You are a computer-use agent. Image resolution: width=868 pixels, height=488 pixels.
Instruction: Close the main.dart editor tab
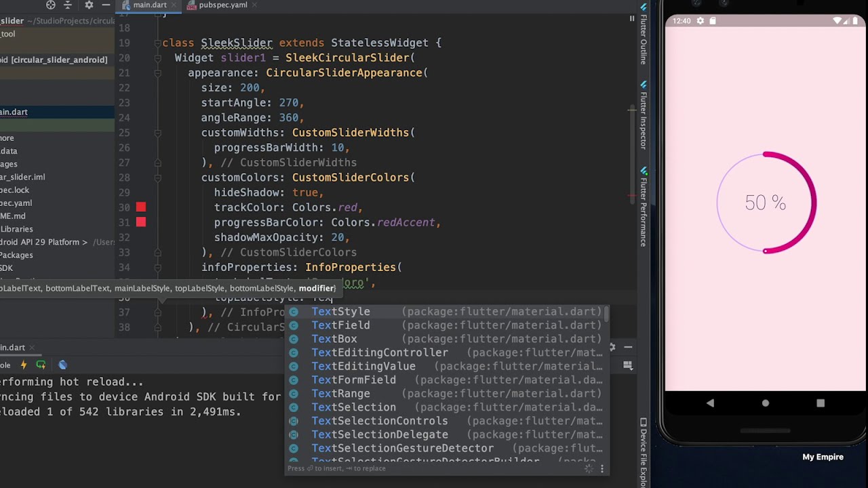[x=173, y=5]
